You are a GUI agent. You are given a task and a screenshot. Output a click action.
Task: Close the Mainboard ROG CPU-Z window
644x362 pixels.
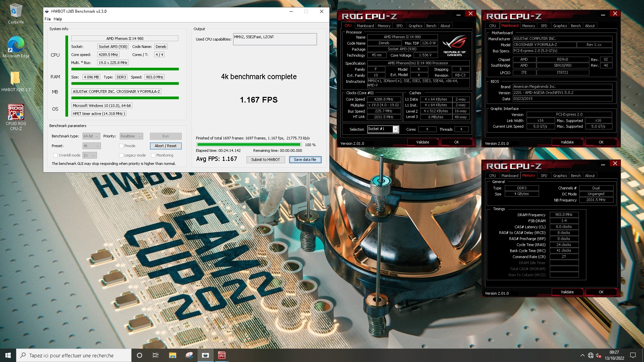pos(615,14)
